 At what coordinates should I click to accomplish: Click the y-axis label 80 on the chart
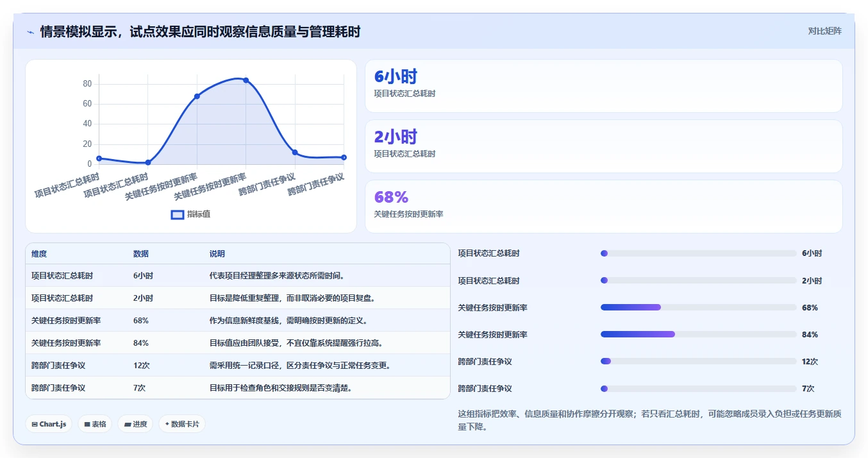[x=87, y=84]
